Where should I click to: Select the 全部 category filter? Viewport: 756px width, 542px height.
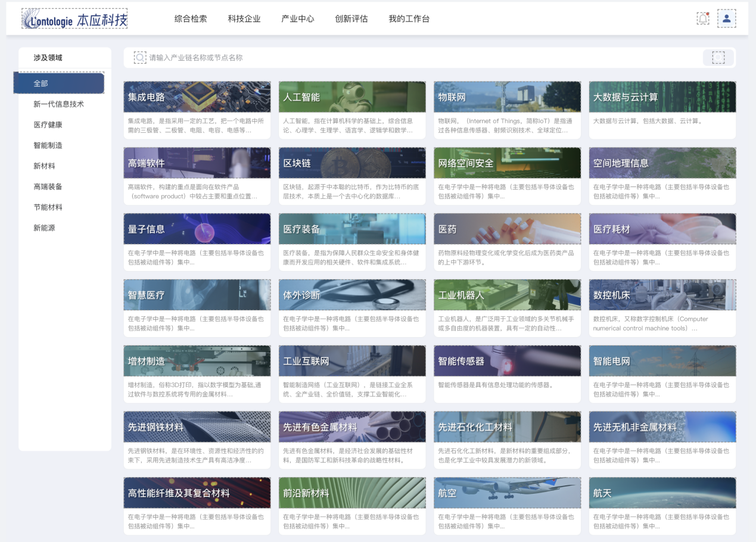click(x=59, y=83)
